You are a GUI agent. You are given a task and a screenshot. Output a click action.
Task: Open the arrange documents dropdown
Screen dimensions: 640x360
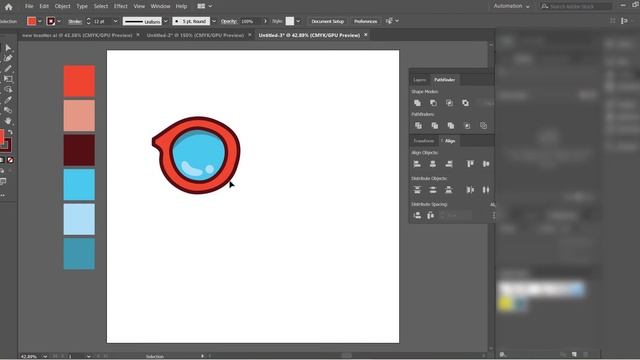click(x=205, y=6)
